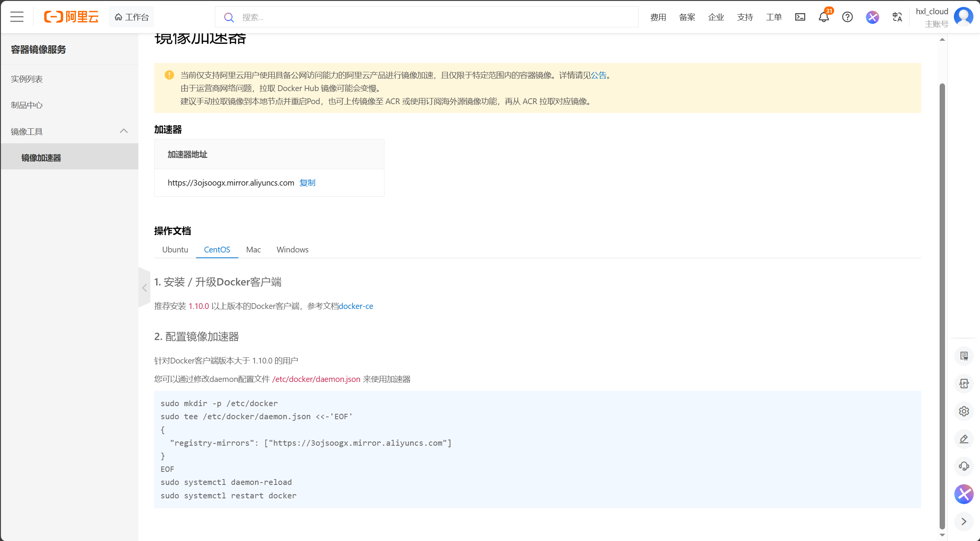Switch to the Ubuntu tab
The width and height of the screenshot is (980, 541).
[175, 250]
